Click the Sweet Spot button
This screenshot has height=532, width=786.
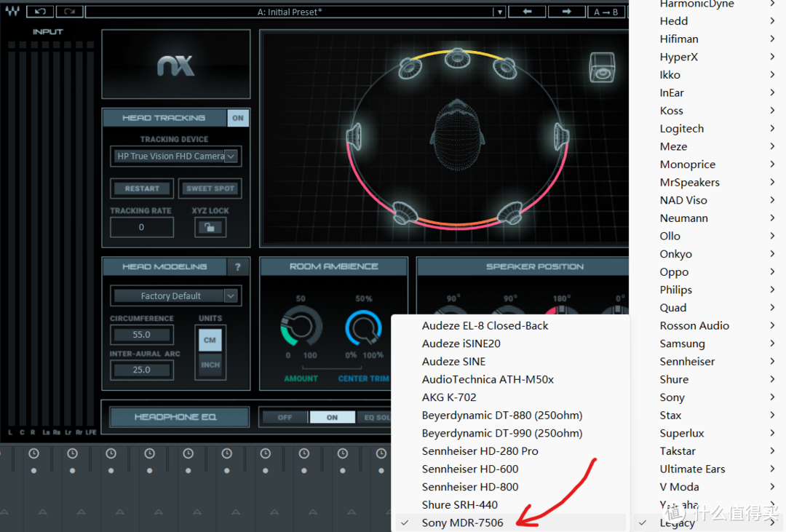click(210, 188)
